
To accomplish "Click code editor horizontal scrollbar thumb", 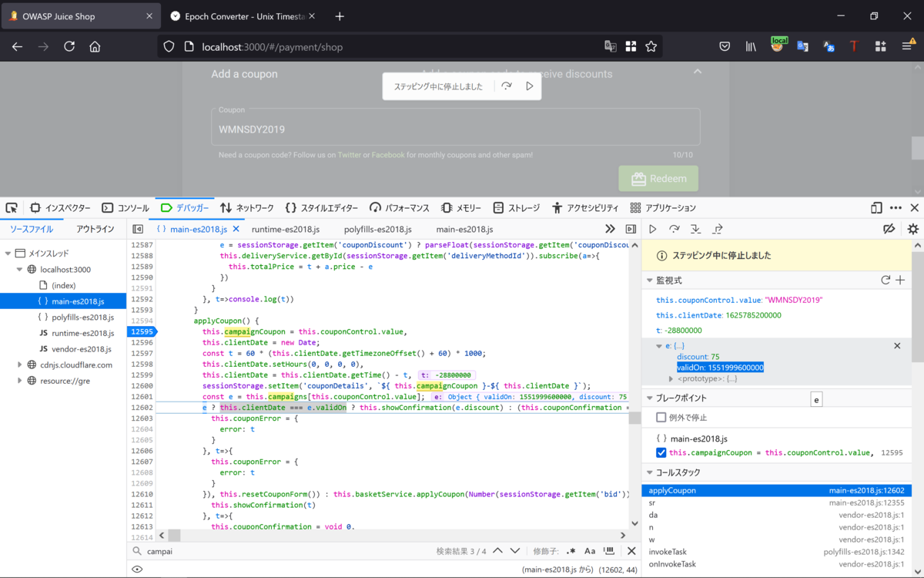I will coord(174,535).
